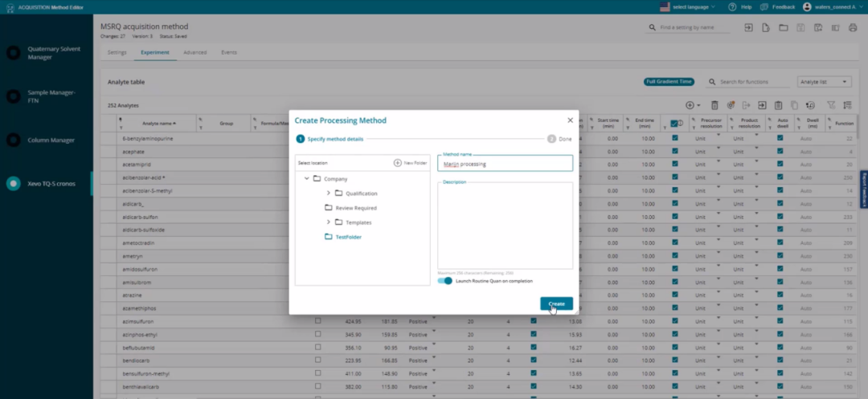Click the clipboard paste icon in the analyte toolbar
Viewport: 868px width, 399px height.
(778, 105)
